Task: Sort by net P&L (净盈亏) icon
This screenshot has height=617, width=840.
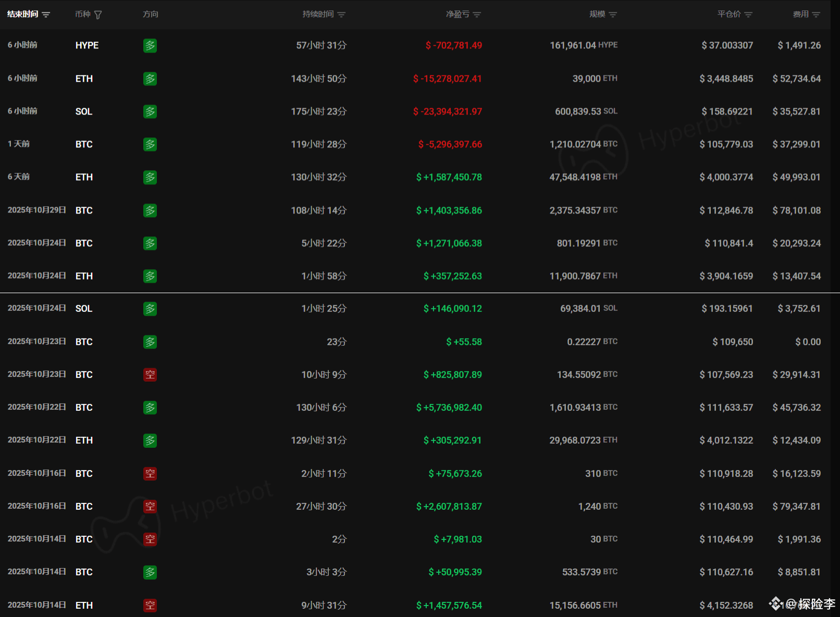Action: 477,15
